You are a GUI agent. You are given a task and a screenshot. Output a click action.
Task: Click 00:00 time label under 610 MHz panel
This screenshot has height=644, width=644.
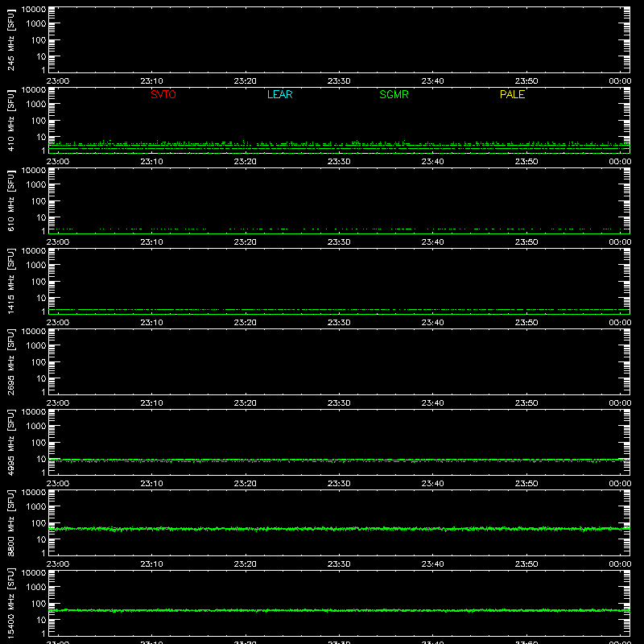[620, 242]
